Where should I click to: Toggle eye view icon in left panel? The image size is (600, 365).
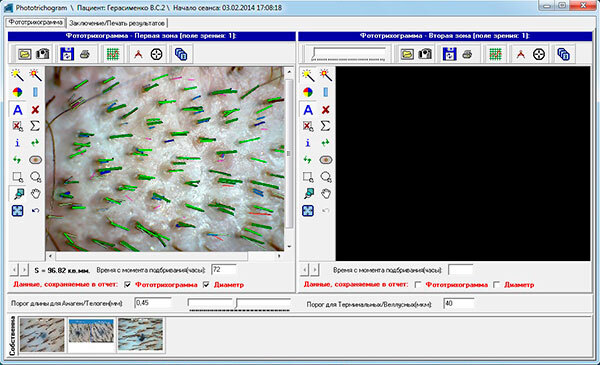pos(35,160)
